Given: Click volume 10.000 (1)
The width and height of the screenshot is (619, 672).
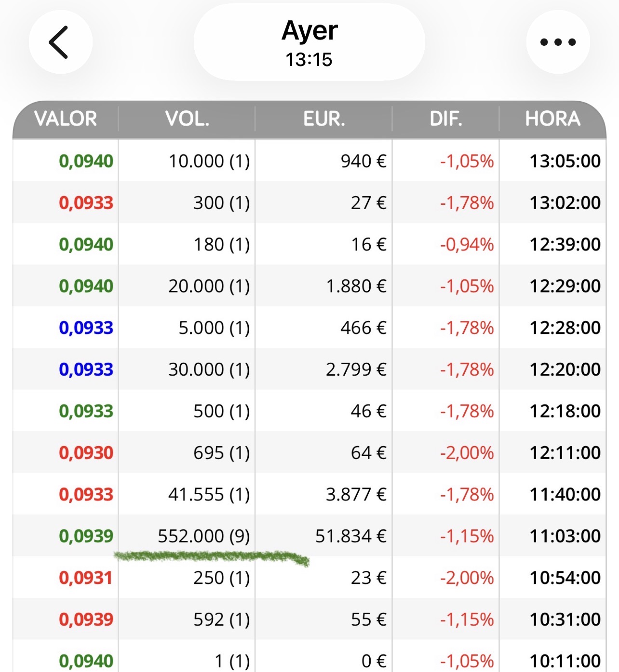Looking at the screenshot, I should pos(209,161).
